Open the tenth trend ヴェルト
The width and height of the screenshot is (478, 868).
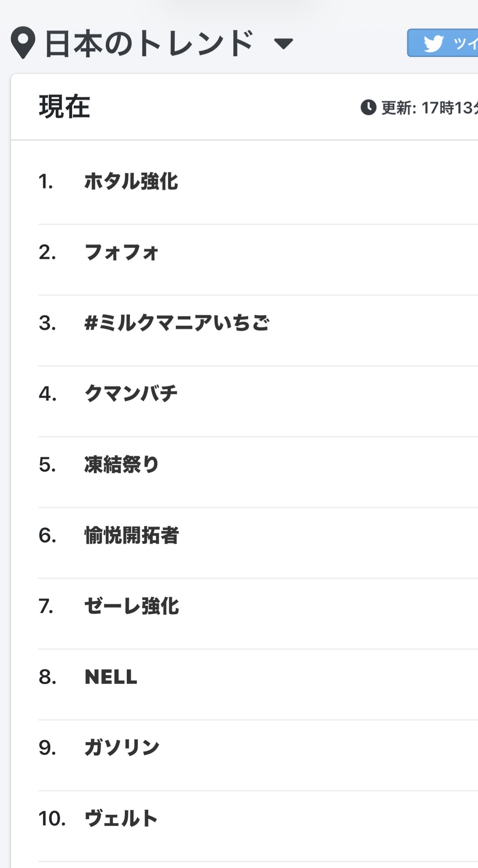coord(121,818)
